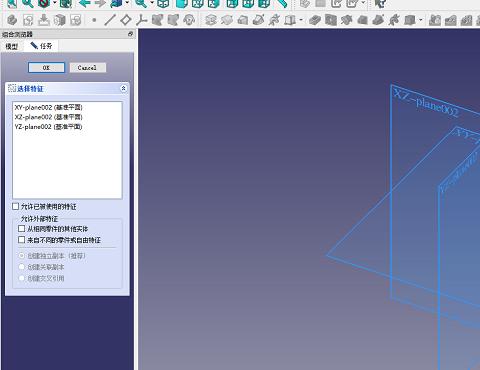The image size is (480, 370).
Task: Select XZ-plane002 in the feature list
Action: tap(67, 117)
